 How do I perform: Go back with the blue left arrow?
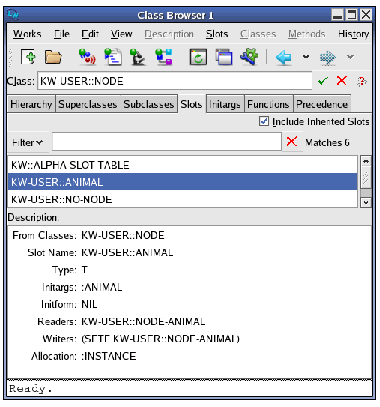pos(284,57)
